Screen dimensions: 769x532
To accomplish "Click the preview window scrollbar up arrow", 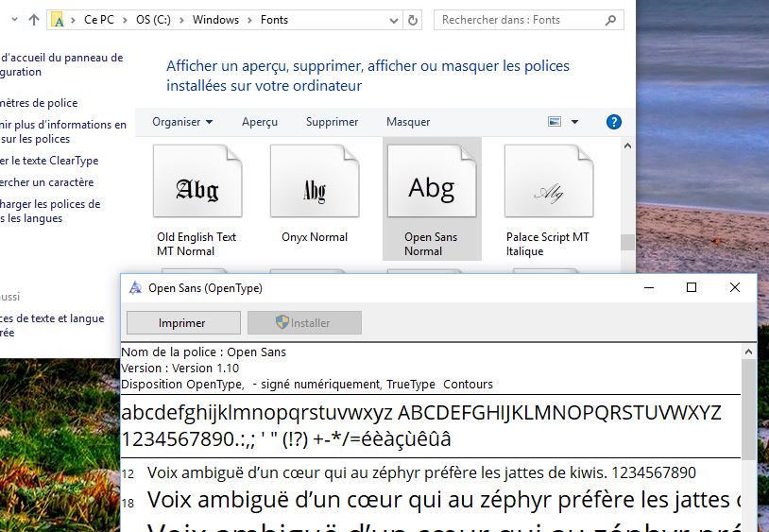I will coord(748,352).
